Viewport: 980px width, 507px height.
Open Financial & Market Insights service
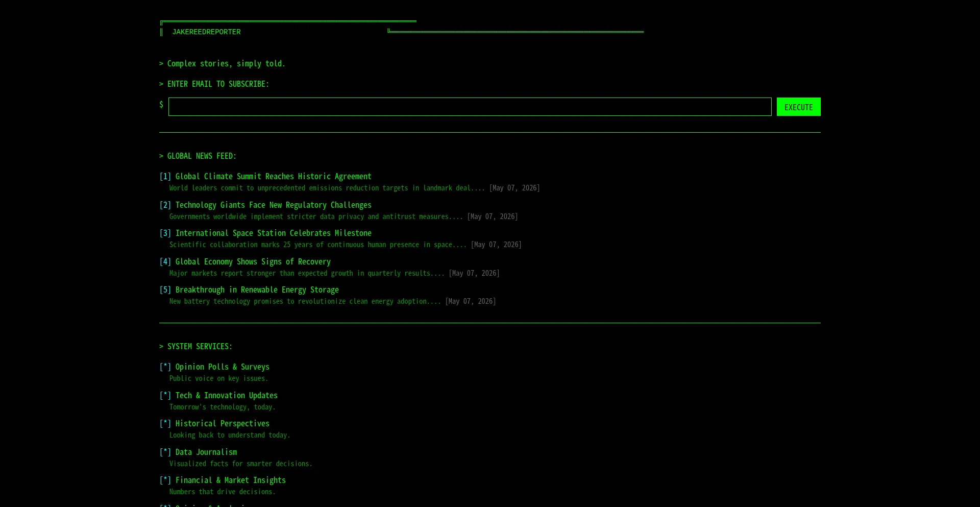click(230, 480)
